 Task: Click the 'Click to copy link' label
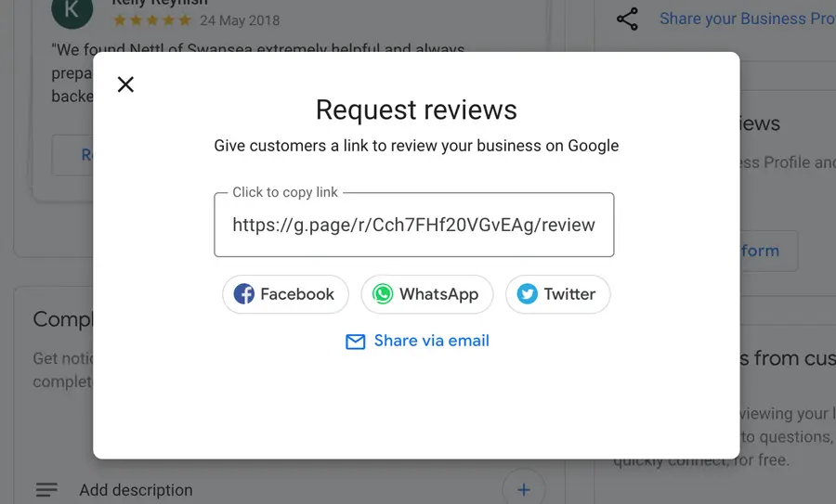[x=285, y=192]
